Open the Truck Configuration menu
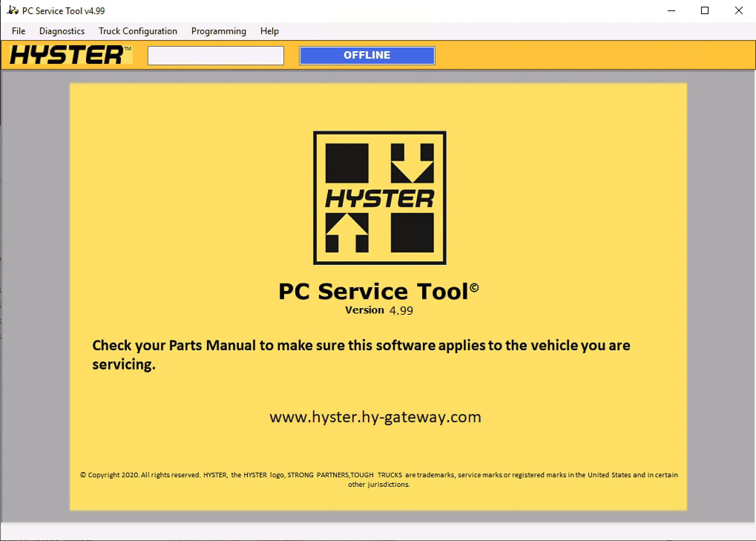Screen dimensions: 756x541 pos(138,31)
